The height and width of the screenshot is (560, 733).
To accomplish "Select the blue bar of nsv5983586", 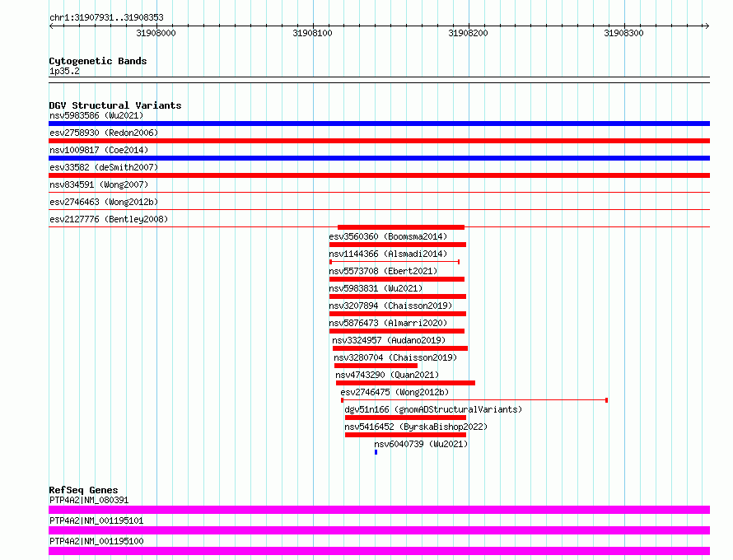I will pos(379,124).
